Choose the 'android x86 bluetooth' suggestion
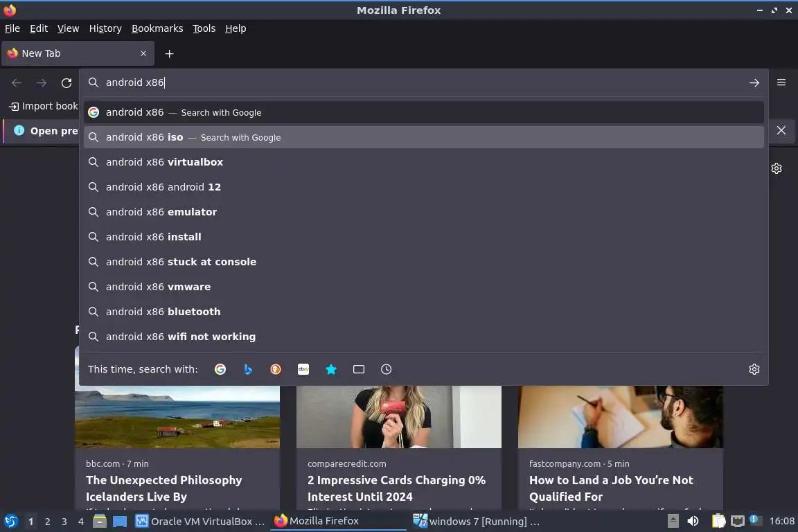The image size is (798, 532). 424,312
